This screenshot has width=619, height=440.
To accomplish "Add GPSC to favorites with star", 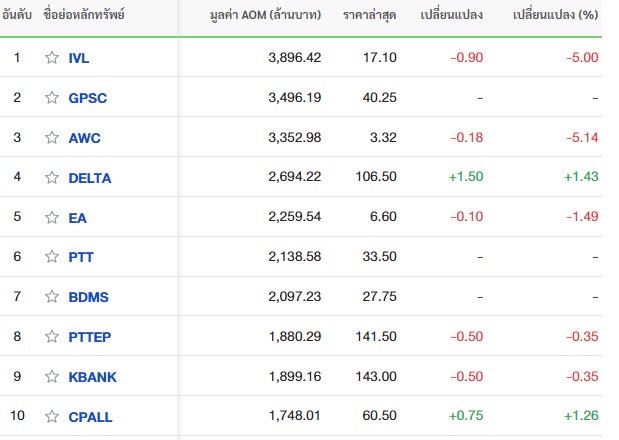I will pos(52,98).
